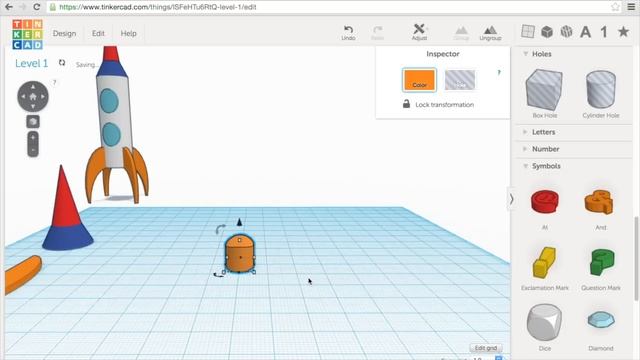Open the number 1 shapes category
Image resolution: width=640 pixels, height=360 pixels.
click(x=604, y=32)
